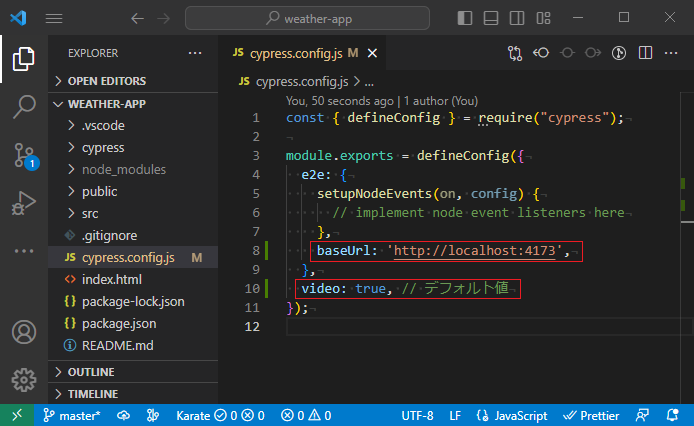Click cypress.config.js in the breadcrumb

tap(302, 82)
